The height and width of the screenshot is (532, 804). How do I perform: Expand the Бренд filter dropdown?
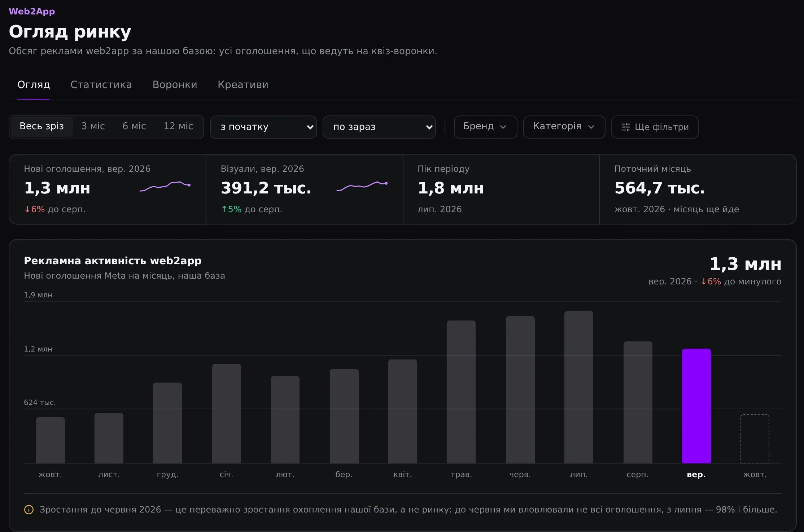tap(485, 127)
